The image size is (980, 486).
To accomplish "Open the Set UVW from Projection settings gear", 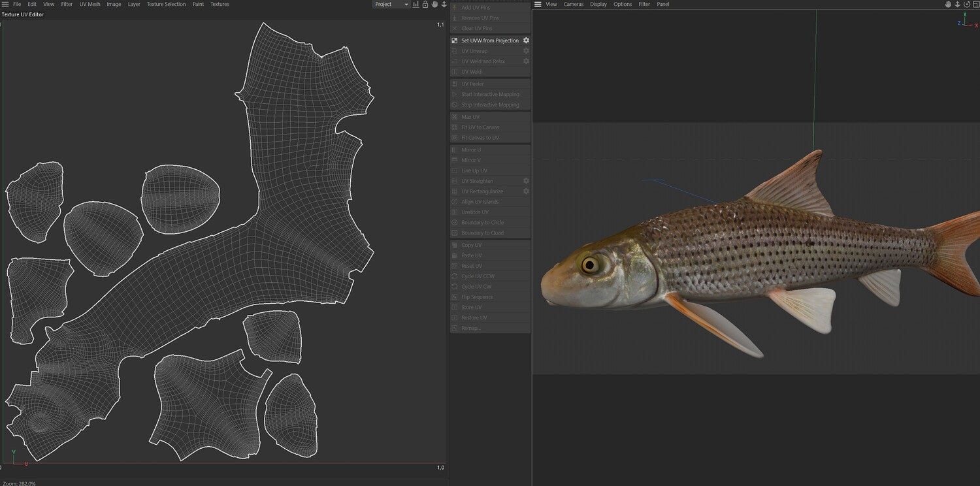I will [526, 40].
